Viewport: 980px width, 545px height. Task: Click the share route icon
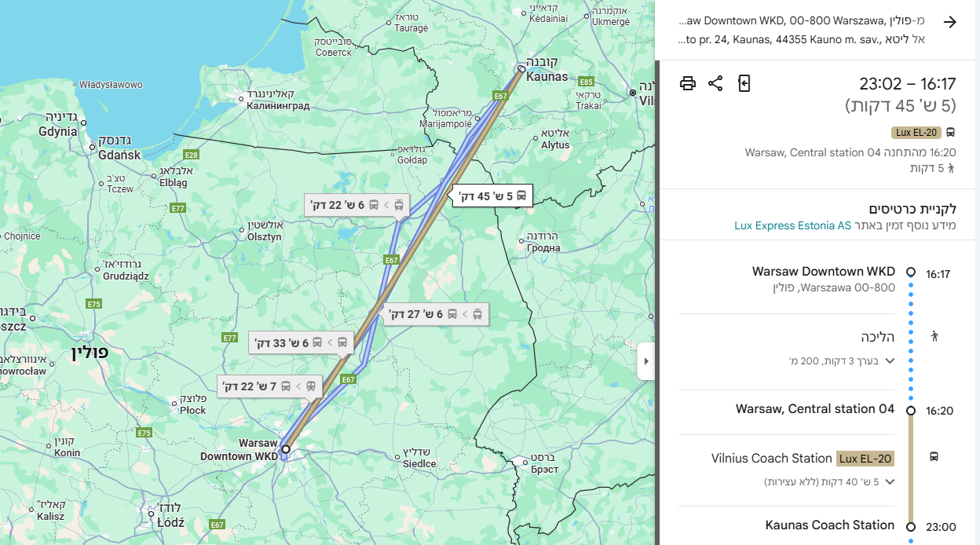point(715,83)
